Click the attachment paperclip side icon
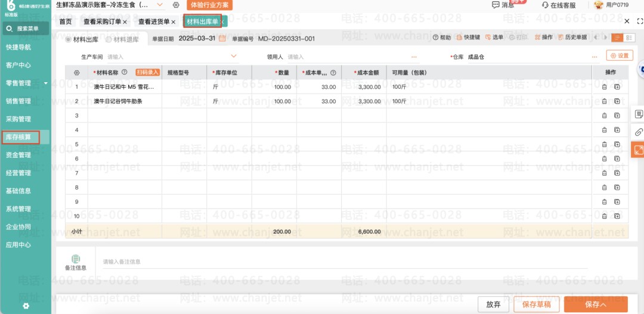 [x=638, y=132]
